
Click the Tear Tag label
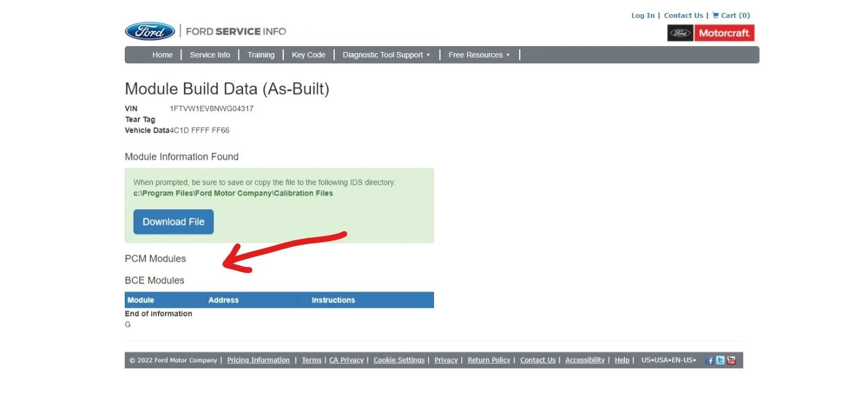pyautogui.click(x=140, y=119)
